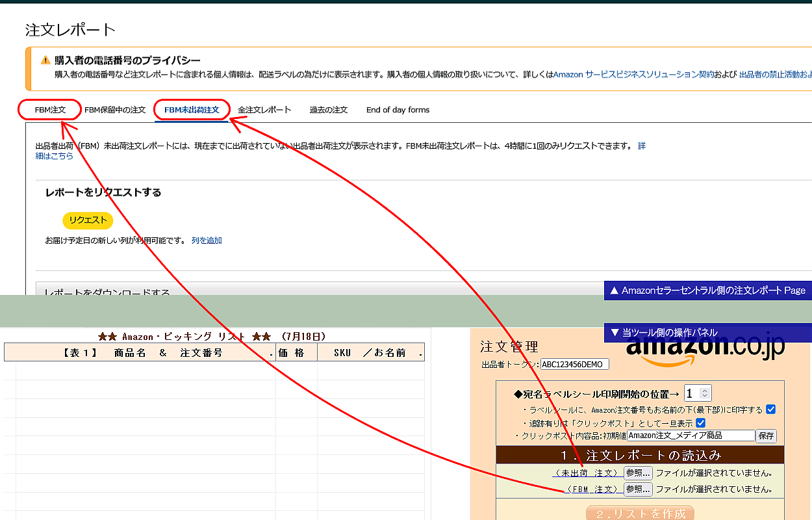Click the レポートをリクエストする heading
Viewport: 812px width, 520px height.
coord(103,192)
